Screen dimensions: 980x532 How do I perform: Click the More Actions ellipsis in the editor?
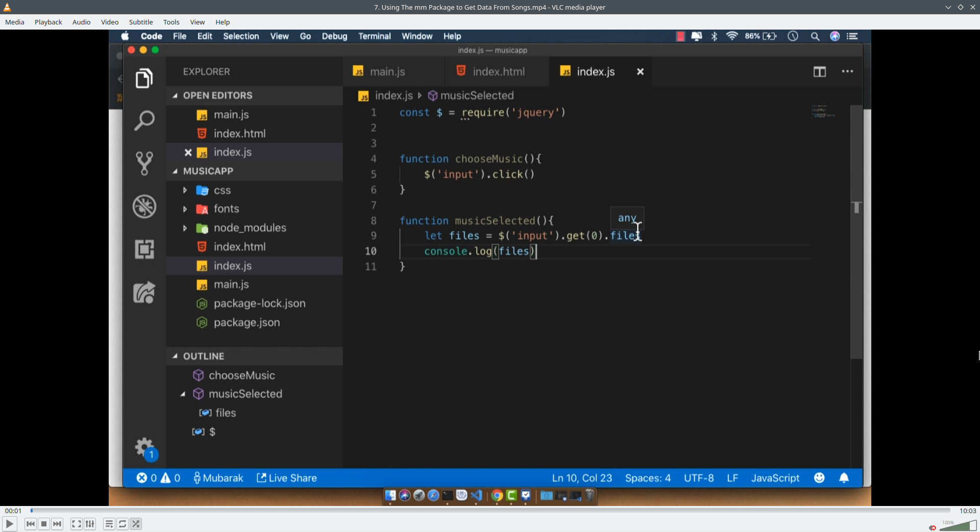(x=847, y=71)
